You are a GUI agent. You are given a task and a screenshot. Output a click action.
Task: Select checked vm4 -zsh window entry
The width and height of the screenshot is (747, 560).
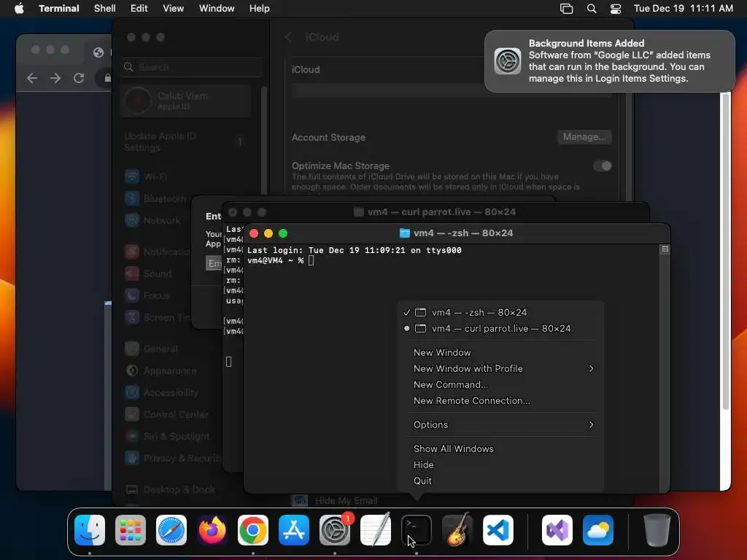point(500,312)
